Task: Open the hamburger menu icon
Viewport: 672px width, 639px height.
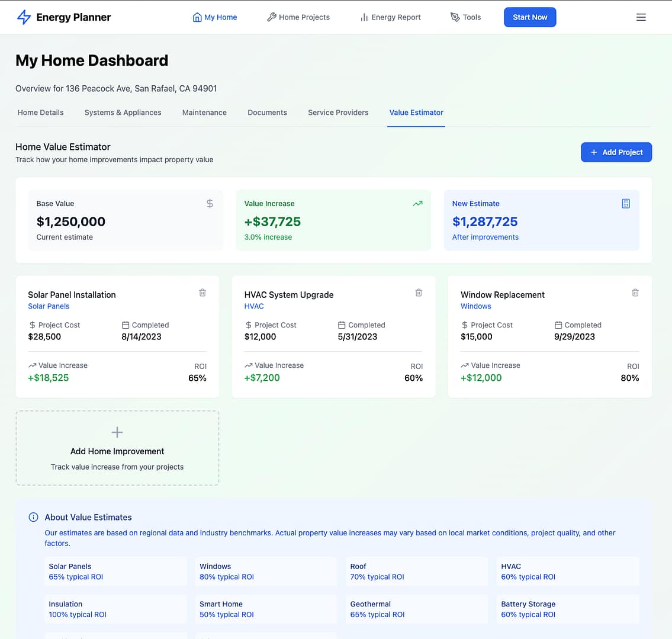Action: pyautogui.click(x=641, y=17)
